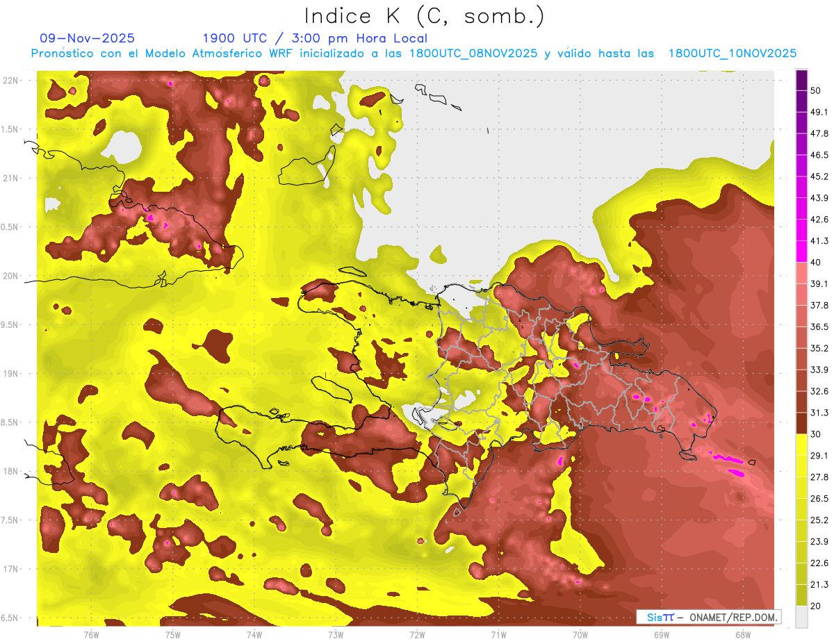Click the colorbar value "45.2"

tap(819, 176)
